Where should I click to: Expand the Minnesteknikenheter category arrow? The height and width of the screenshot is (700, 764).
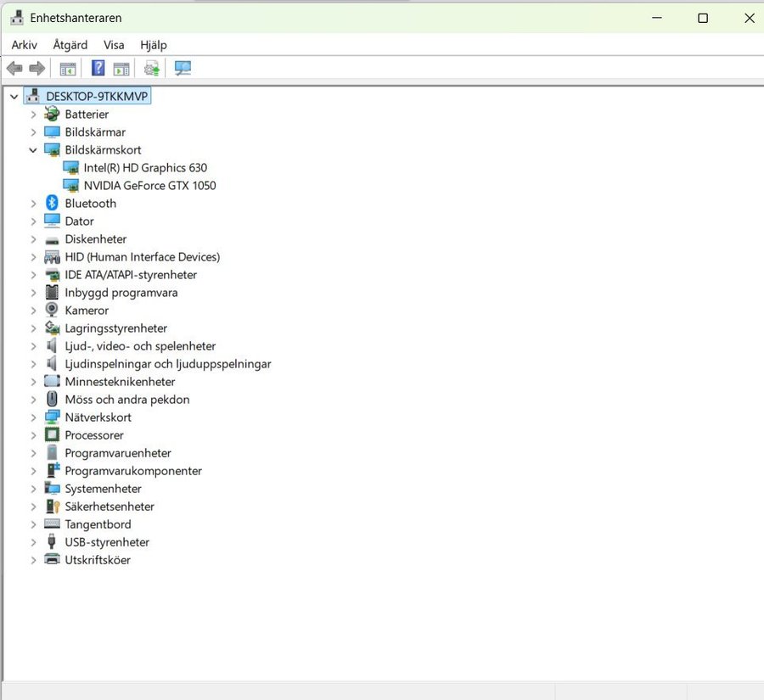pos(33,382)
